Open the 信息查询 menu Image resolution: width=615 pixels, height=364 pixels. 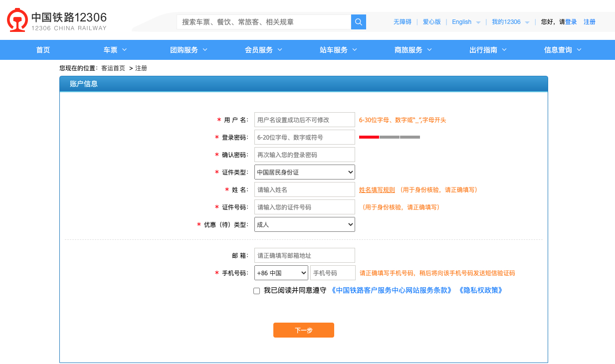563,50
